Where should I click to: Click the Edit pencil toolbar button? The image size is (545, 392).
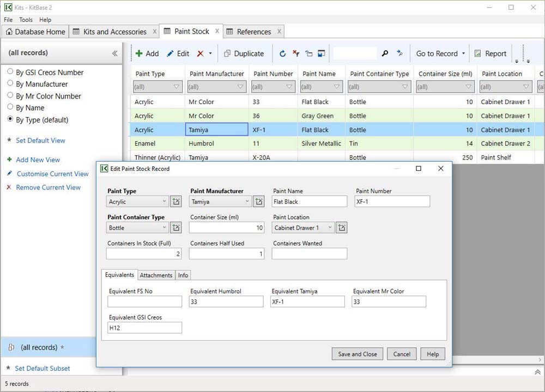178,53
